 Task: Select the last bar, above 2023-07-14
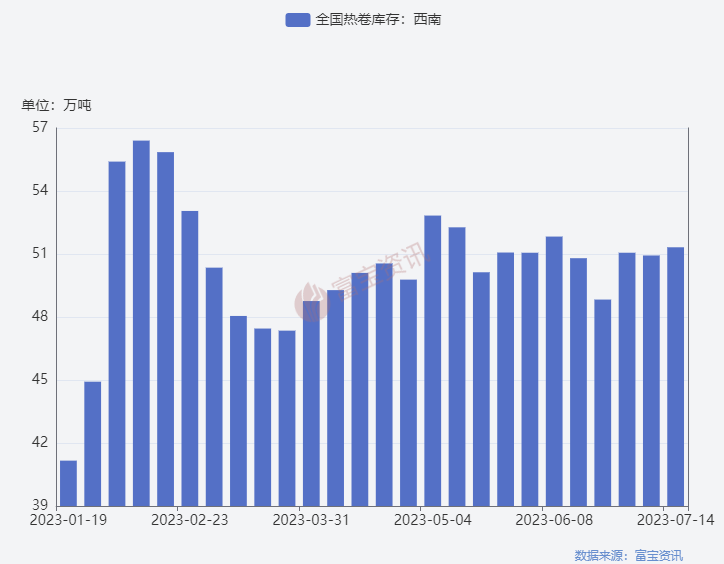click(676, 376)
